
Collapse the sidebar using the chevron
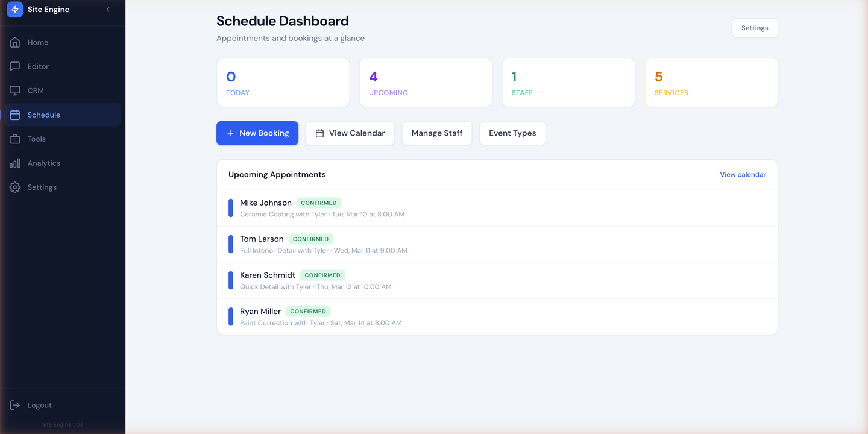coord(108,10)
